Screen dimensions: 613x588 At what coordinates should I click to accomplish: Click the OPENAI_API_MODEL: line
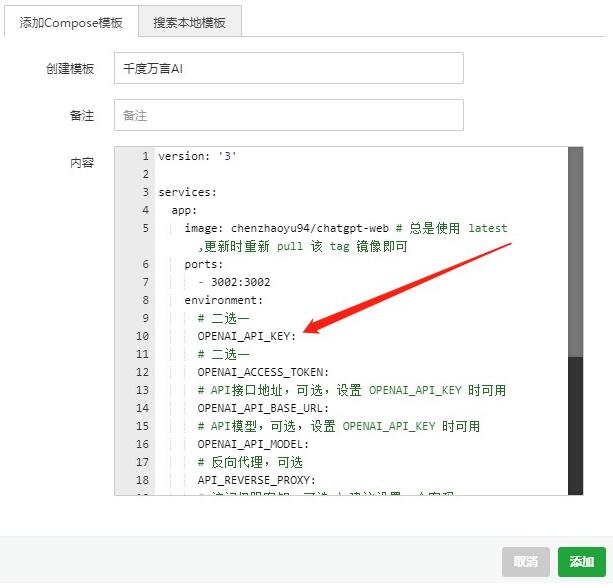click(x=253, y=444)
